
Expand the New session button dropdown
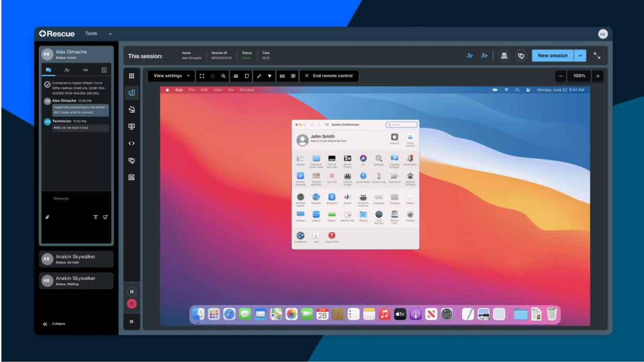point(580,55)
